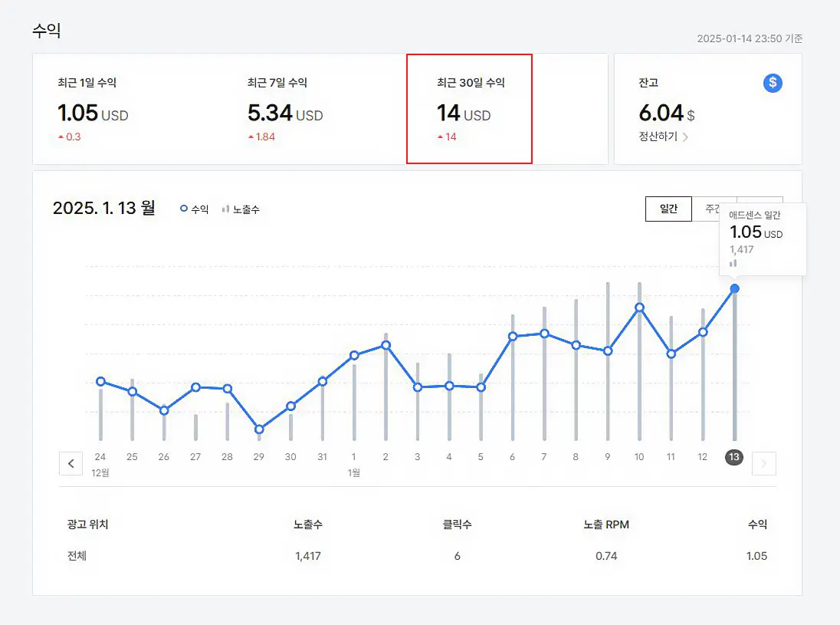
Task: Click the 애드센스 일간 tooltip label
Action: click(x=754, y=215)
